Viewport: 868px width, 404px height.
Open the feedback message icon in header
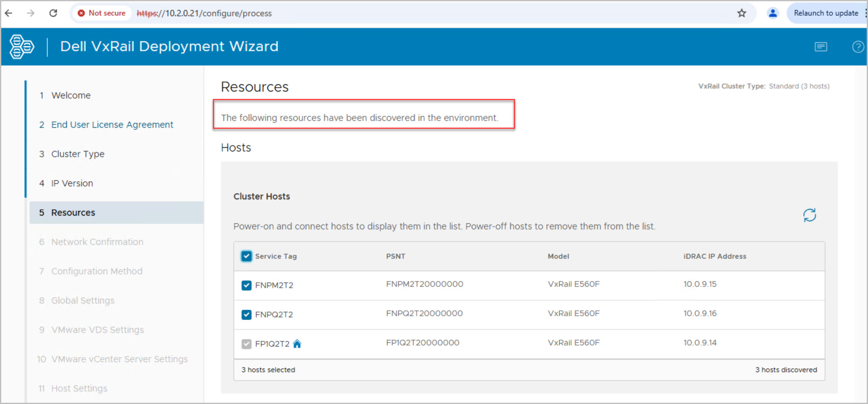click(x=821, y=47)
